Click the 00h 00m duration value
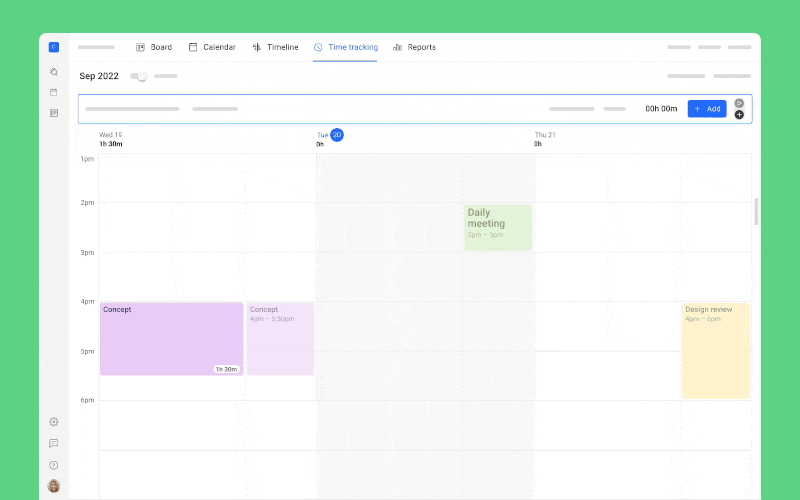 (x=661, y=109)
